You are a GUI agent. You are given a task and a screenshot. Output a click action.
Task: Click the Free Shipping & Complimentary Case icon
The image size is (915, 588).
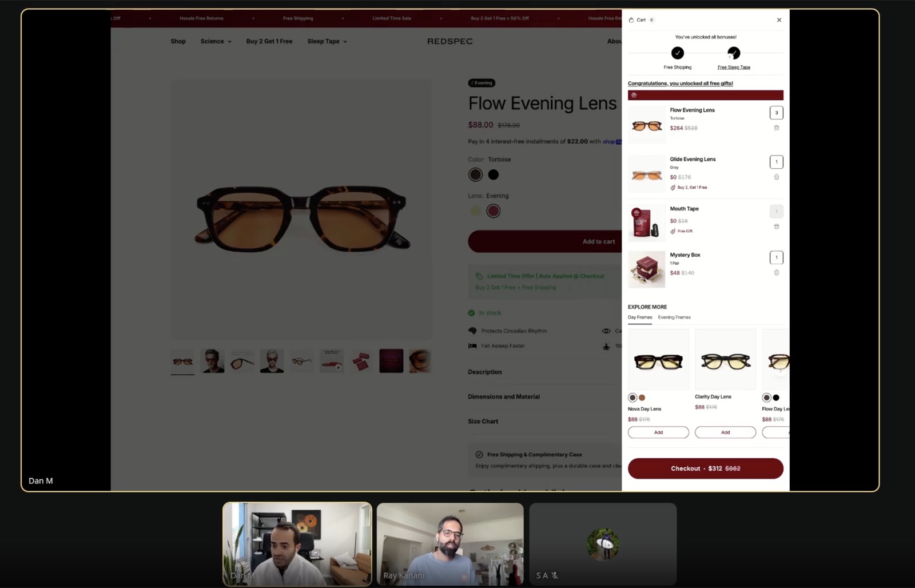coord(479,455)
